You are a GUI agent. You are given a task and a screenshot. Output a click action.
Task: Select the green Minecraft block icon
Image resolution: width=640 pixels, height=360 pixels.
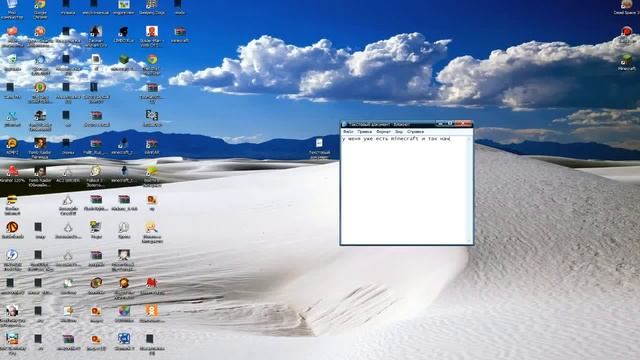(124, 60)
